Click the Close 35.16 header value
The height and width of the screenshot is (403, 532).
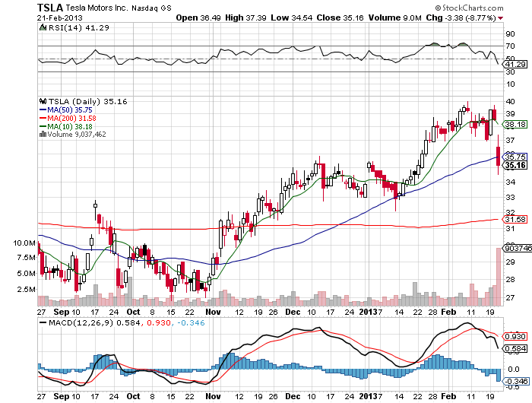pyautogui.click(x=340, y=17)
